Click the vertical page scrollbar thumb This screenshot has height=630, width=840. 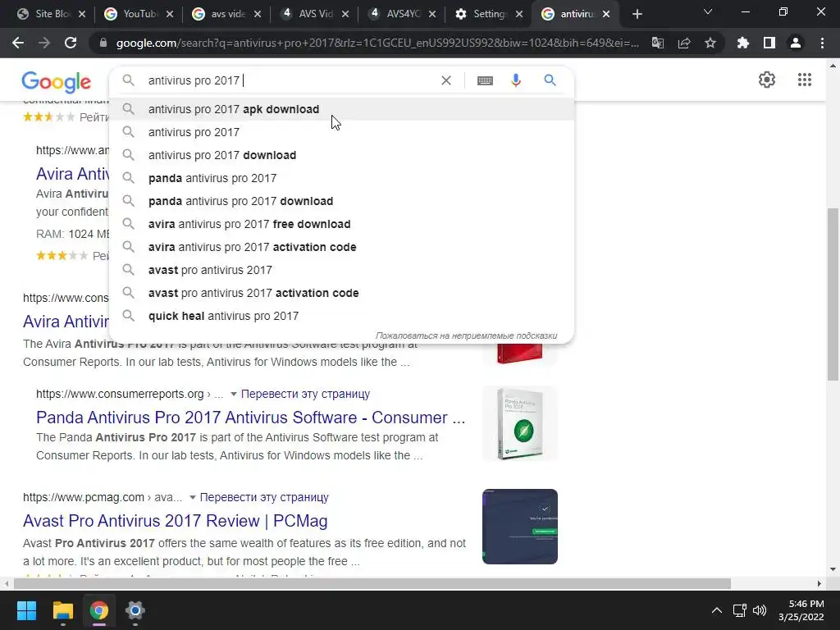833,294
